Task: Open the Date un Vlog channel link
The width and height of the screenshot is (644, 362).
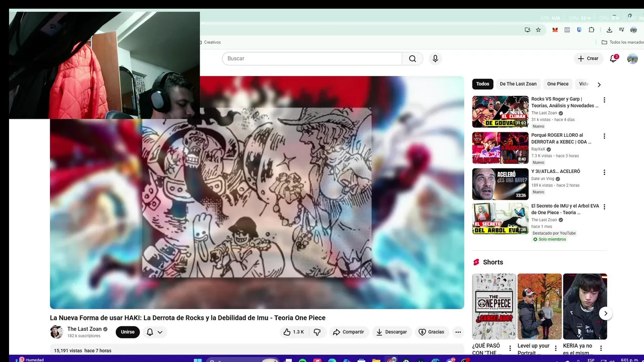Action: click(543, 178)
